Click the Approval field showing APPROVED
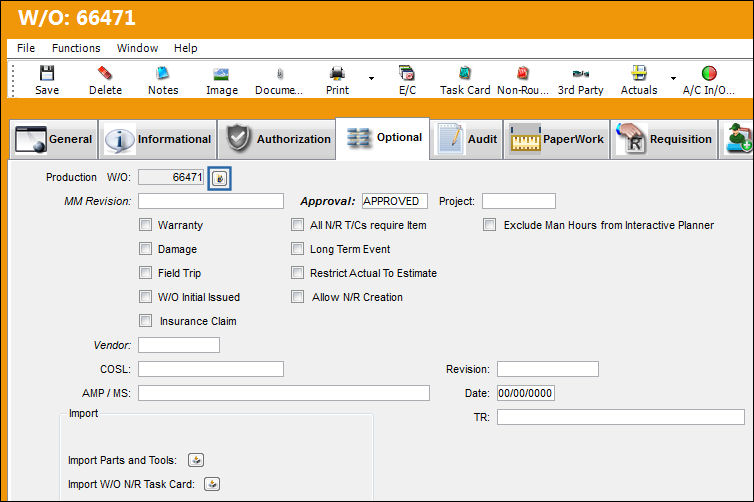The width and height of the screenshot is (754, 502). [x=395, y=201]
